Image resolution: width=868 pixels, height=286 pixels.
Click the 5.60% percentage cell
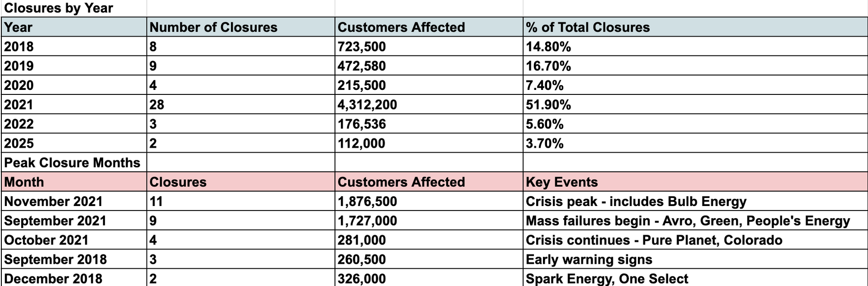tap(544, 124)
